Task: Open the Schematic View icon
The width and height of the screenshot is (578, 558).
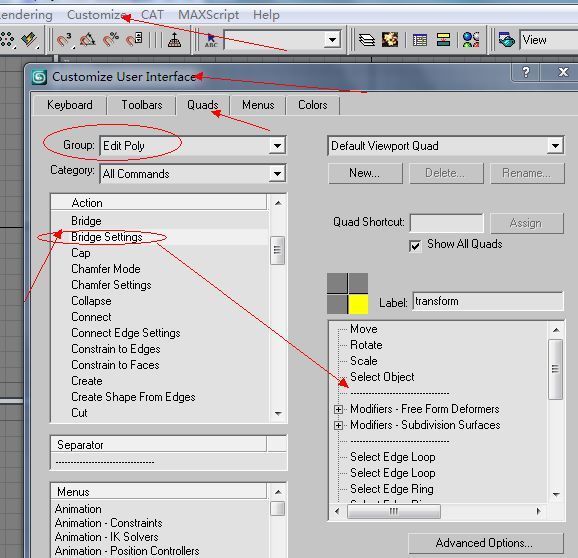Action: [x=443, y=40]
